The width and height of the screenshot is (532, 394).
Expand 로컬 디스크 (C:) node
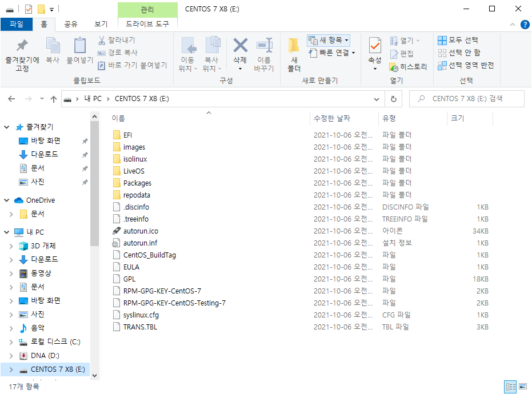pos(11,342)
